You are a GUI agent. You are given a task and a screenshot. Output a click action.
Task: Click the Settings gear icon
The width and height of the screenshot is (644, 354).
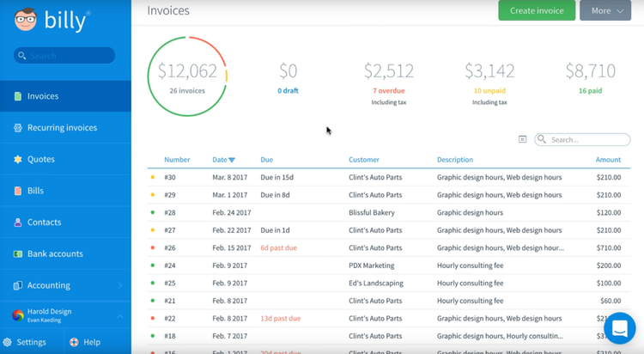click(7, 342)
